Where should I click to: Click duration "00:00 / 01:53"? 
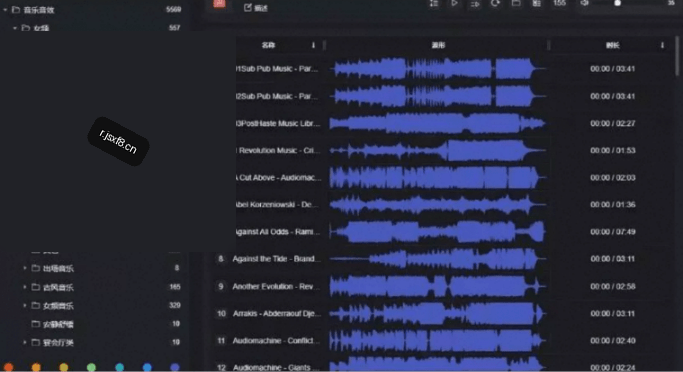pos(612,151)
